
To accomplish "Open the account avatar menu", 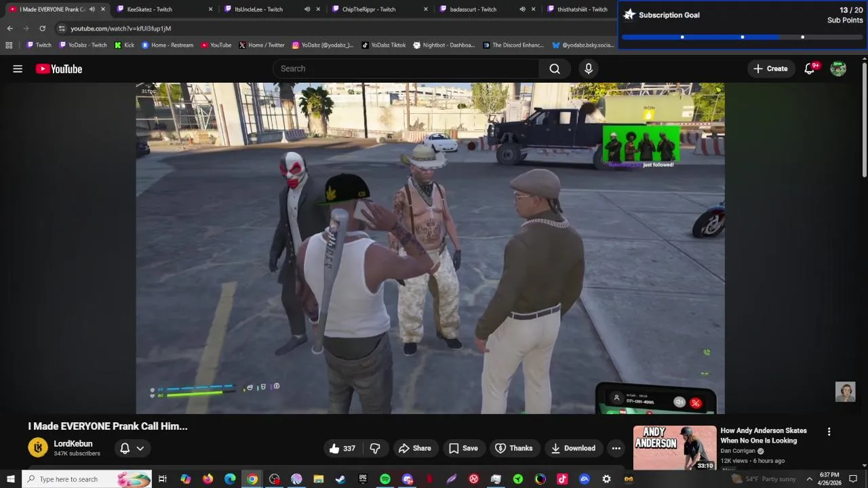I will tap(838, 68).
